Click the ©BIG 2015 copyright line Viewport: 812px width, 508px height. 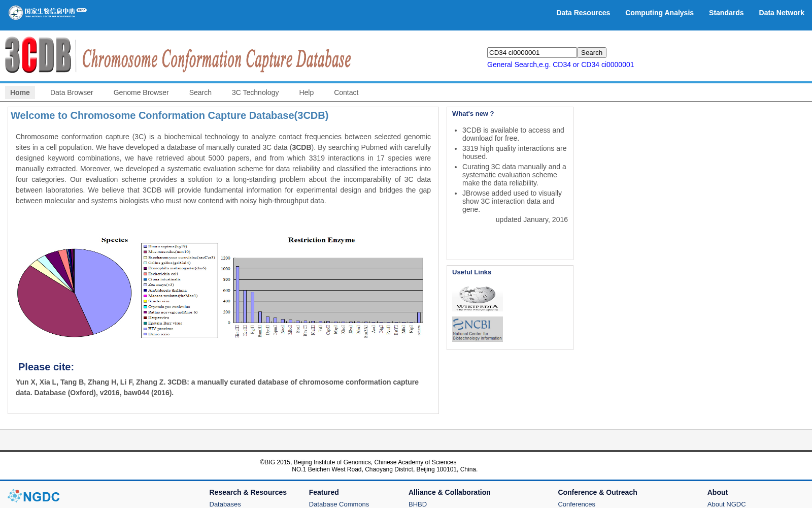click(x=358, y=462)
